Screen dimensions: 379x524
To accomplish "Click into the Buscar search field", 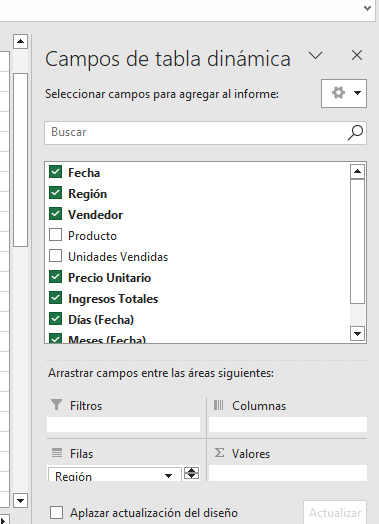I will 196,133.
